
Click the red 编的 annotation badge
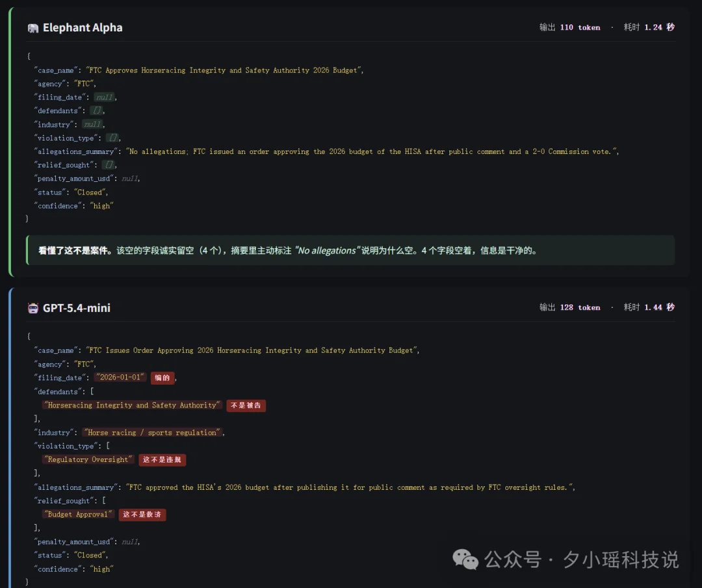pyautogui.click(x=162, y=377)
